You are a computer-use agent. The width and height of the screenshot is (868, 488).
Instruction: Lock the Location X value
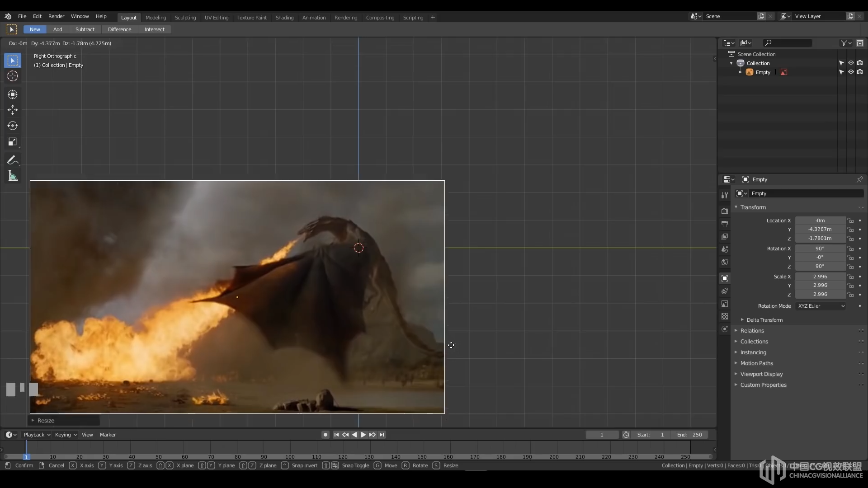click(x=850, y=221)
